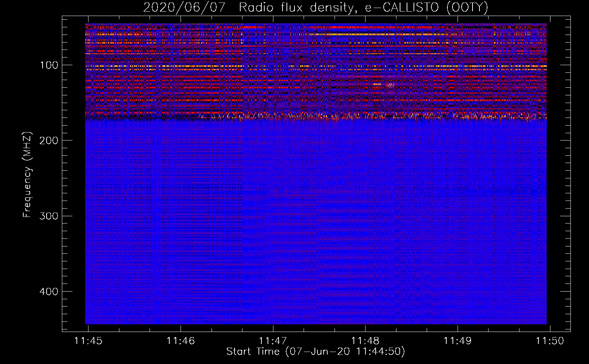
Task: Click the vertical Frequency (MHZ) axis title
Action: 27,174
